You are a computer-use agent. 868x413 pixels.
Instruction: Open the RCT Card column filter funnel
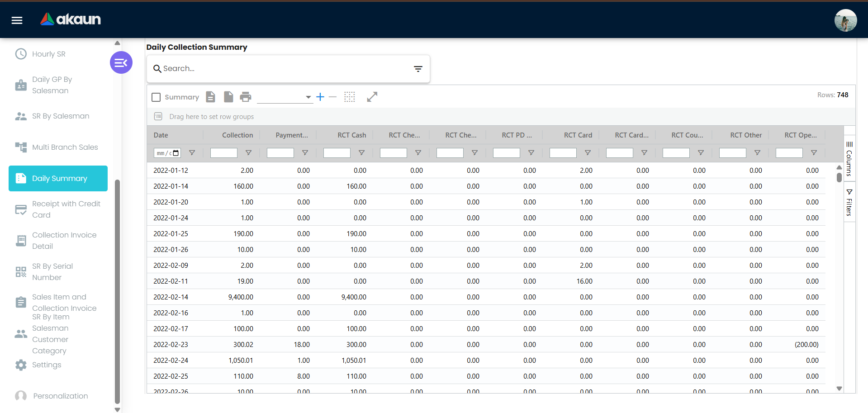pos(588,153)
